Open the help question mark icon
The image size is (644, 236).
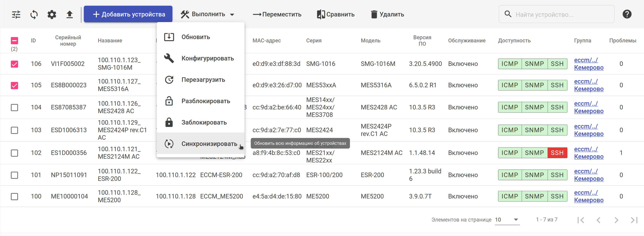coord(627,14)
